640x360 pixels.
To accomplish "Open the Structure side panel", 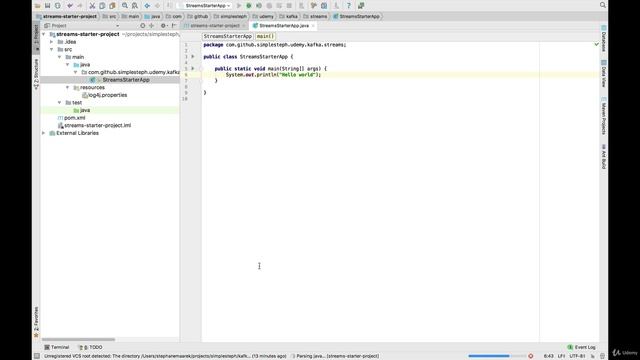I will [x=36, y=73].
